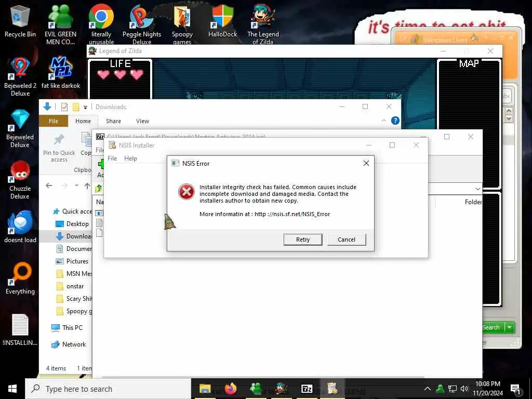Open the 'literally unusable' Chrome shortcut

tap(101, 24)
